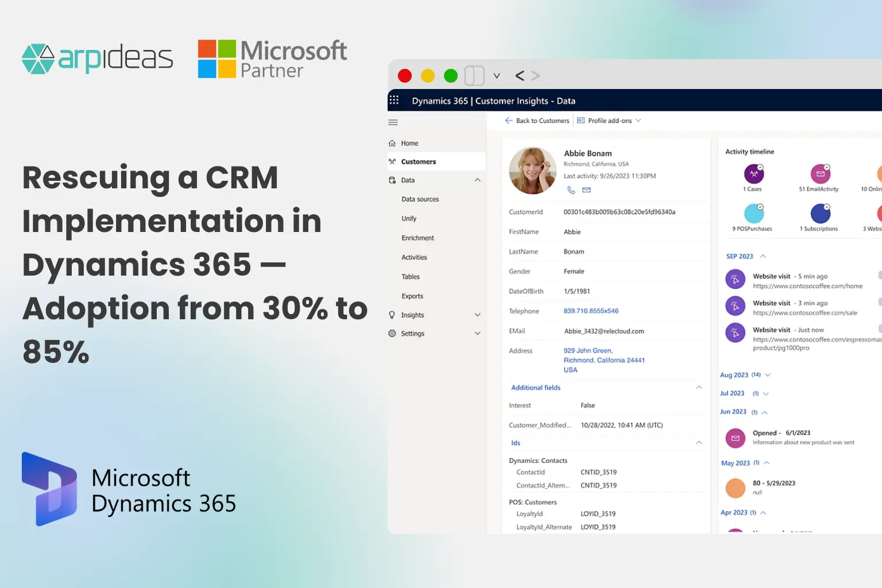This screenshot has height=588, width=882.
Task: Click the phone icon under Abbie Bonam
Action: click(571, 189)
